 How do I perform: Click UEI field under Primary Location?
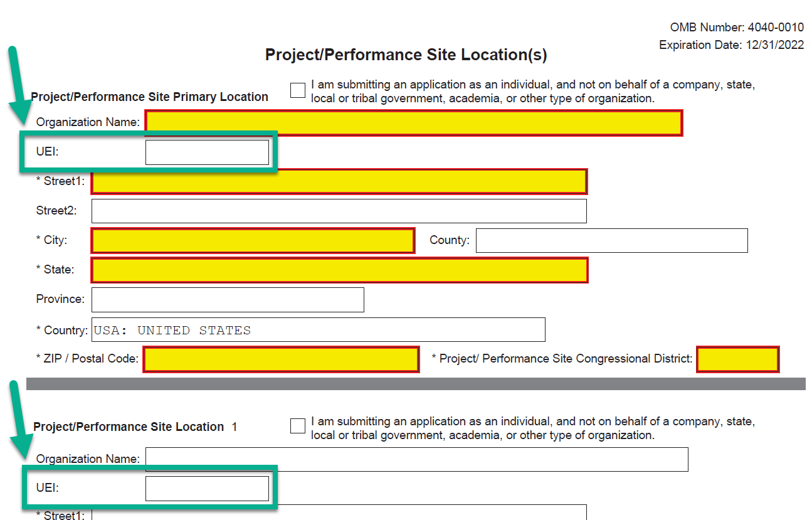[x=207, y=152]
